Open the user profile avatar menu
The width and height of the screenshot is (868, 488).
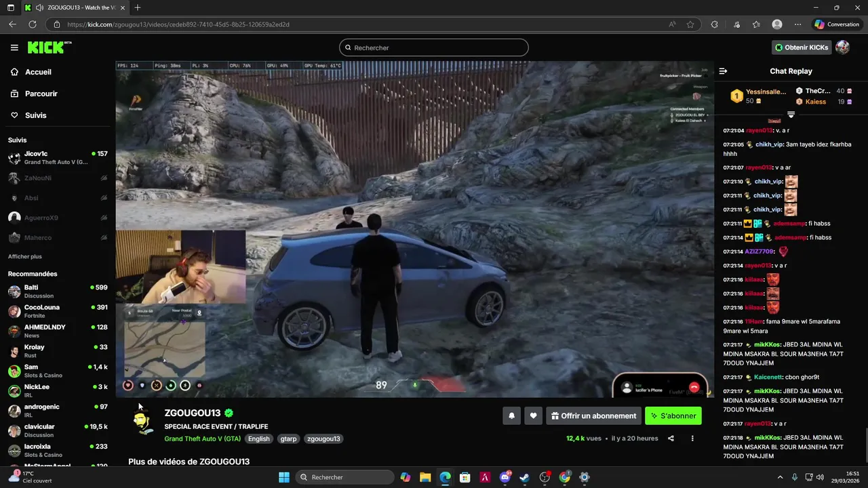pos(842,47)
